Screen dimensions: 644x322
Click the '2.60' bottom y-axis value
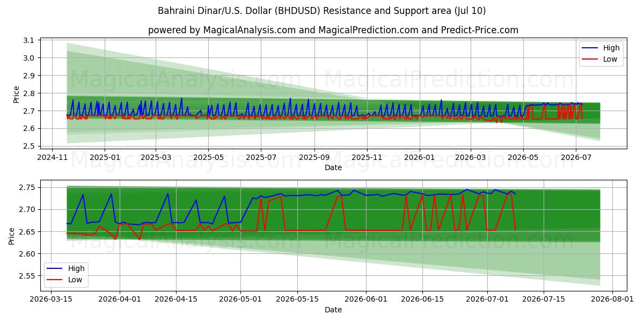pos(27,254)
